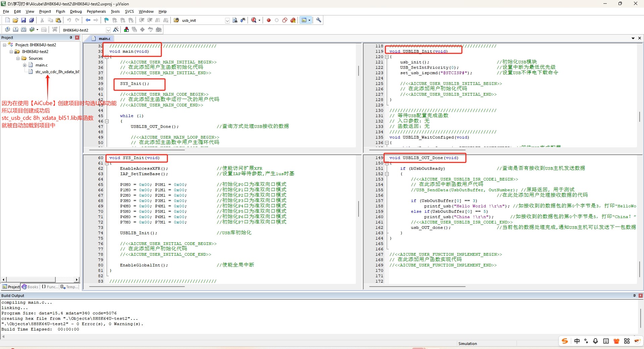Viewport: 644px width, 349px height.
Task: Open the window layout dropdown arrow
Action: coord(309,20)
